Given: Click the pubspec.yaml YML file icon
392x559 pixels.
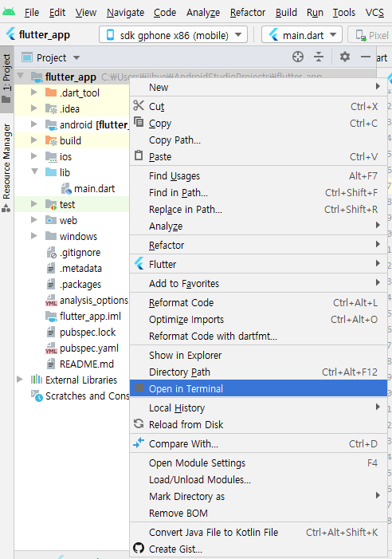Looking at the screenshot, I should tap(51, 348).
